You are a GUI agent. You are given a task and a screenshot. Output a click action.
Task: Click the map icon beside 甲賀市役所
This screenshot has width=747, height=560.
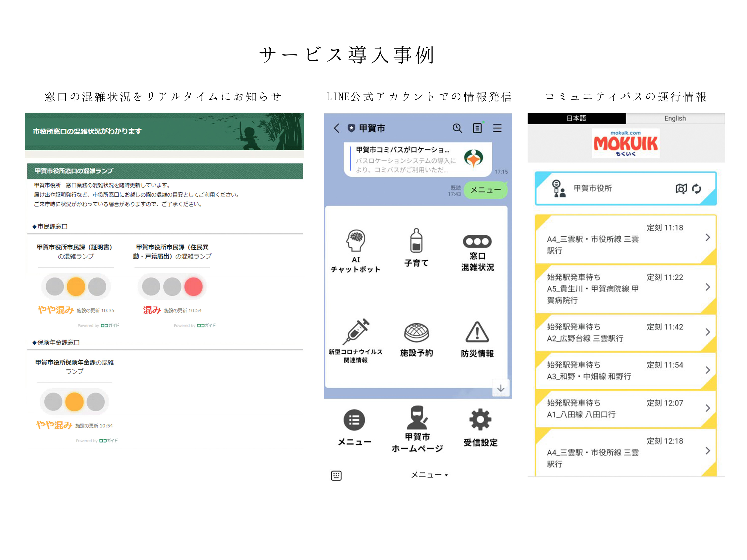click(x=681, y=188)
